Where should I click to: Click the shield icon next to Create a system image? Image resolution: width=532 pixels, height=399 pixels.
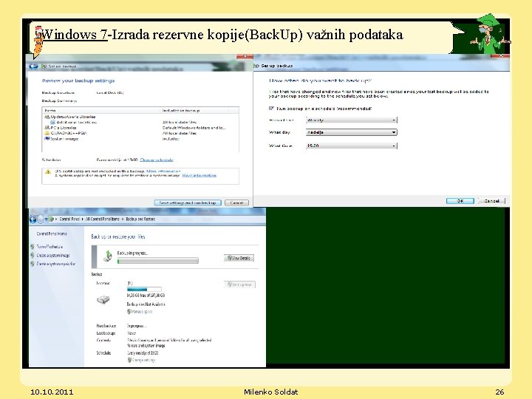(33, 255)
